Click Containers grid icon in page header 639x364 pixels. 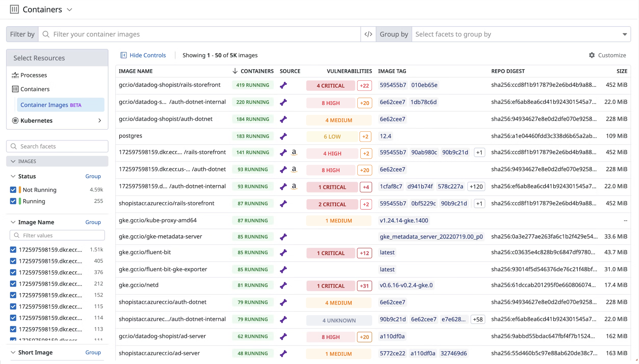[x=14, y=9]
